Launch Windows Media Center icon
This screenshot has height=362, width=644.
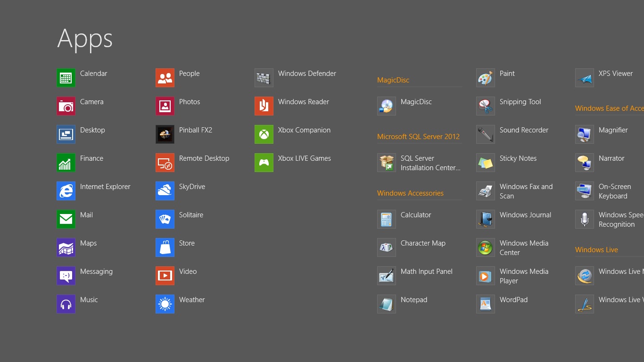point(486,247)
